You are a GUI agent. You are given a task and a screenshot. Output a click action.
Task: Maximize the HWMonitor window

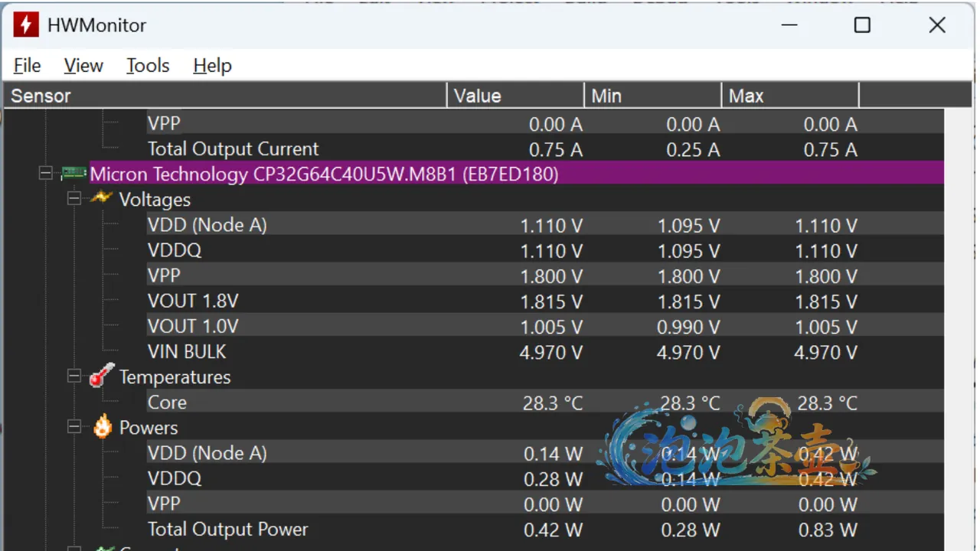pyautogui.click(x=862, y=25)
